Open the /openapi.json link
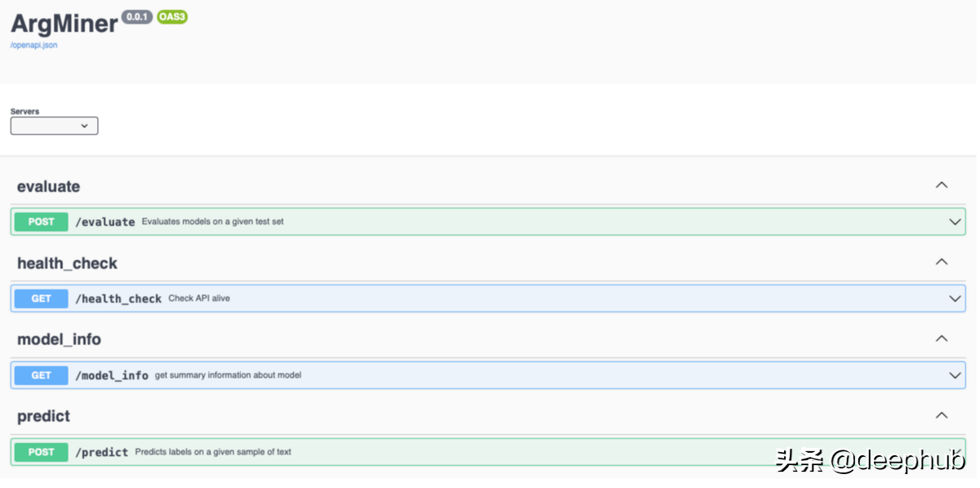The image size is (980, 488). [x=33, y=45]
